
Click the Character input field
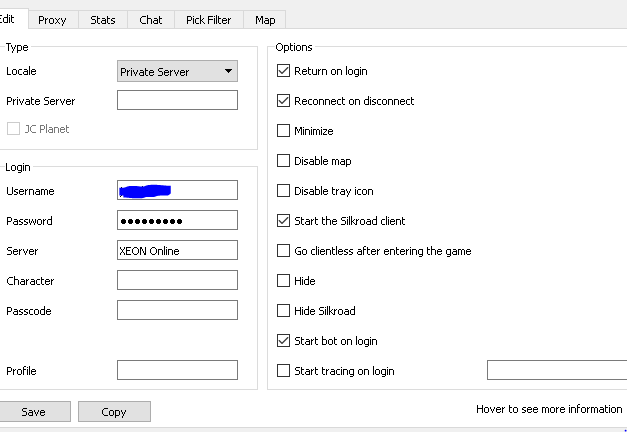click(177, 281)
